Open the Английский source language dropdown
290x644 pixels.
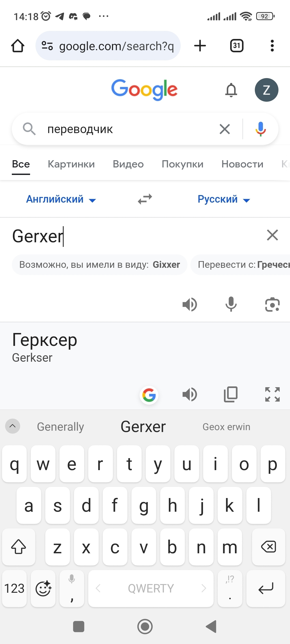point(61,199)
